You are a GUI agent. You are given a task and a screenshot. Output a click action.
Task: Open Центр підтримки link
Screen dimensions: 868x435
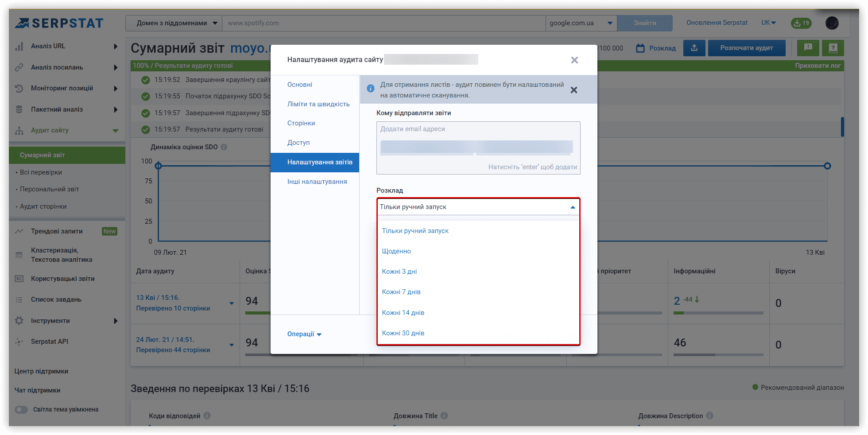(x=41, y=371)
